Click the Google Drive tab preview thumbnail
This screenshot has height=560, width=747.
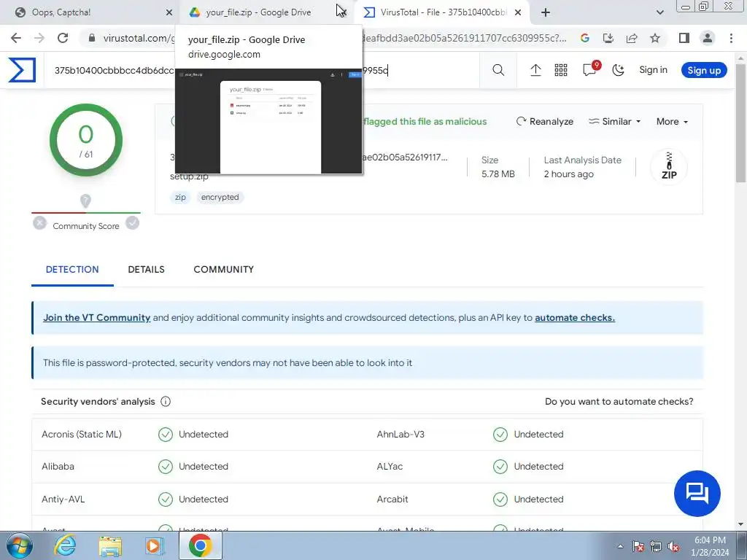268,121
